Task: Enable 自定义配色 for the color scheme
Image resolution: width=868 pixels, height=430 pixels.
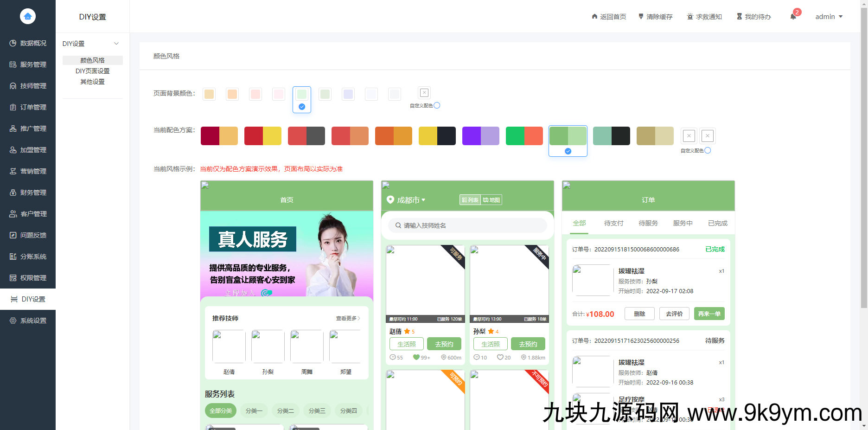Action: click(707, 150)
